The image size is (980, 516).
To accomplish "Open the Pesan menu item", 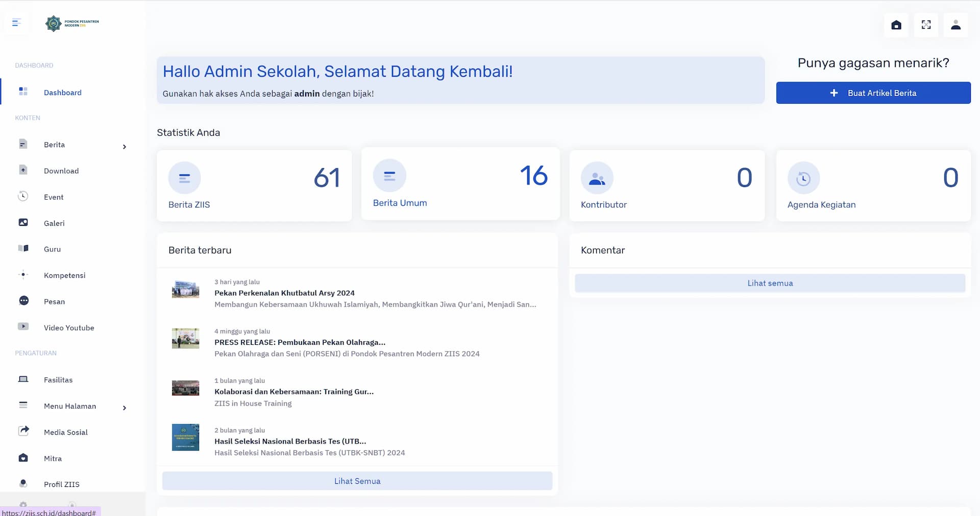I will click(54, 301).
